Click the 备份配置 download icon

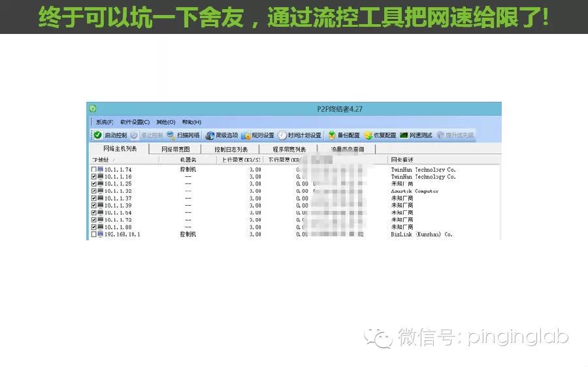pos(332,135)
